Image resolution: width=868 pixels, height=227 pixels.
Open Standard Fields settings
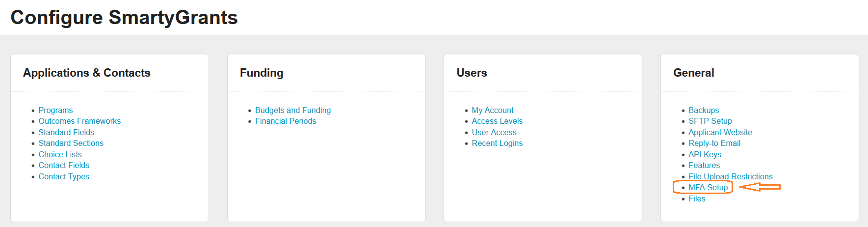[x=66, y=132]
